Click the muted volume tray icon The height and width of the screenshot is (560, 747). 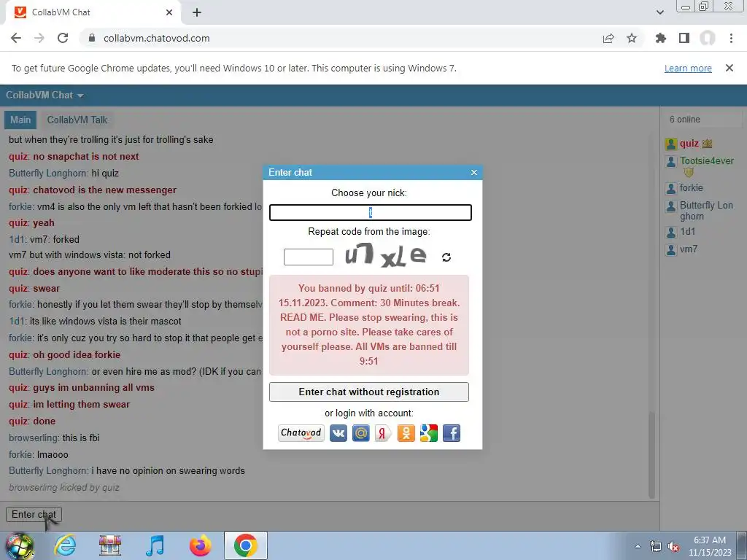[673, 547]
